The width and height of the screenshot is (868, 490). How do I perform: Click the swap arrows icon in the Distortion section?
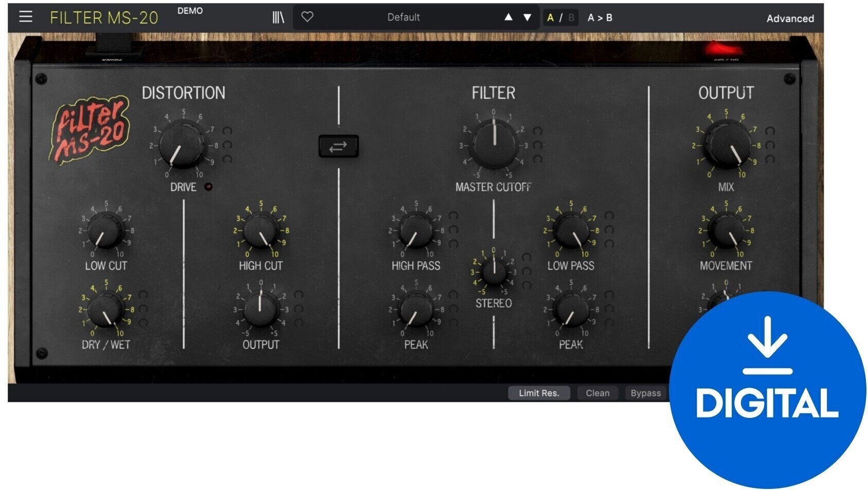point(339,146)
